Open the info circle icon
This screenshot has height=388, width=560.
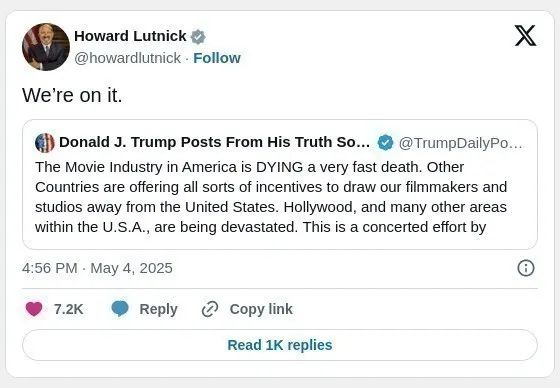[526, 268]
